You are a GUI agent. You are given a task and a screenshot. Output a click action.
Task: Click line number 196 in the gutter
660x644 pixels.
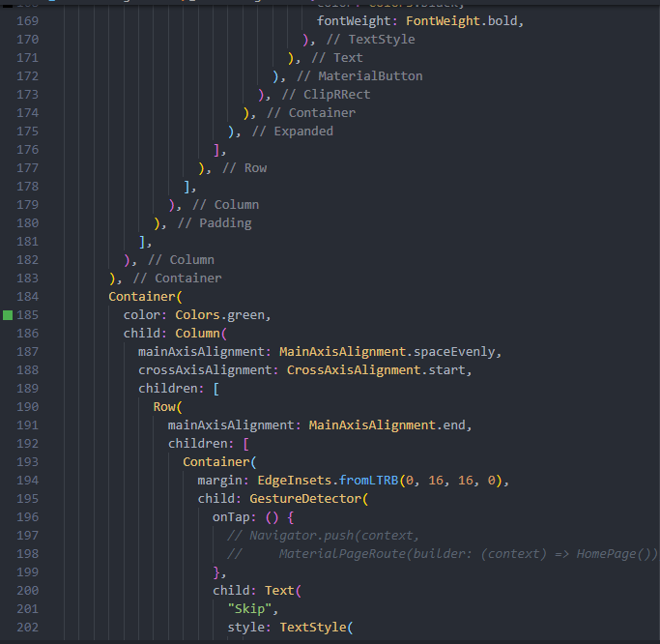[x=28, y=517]
